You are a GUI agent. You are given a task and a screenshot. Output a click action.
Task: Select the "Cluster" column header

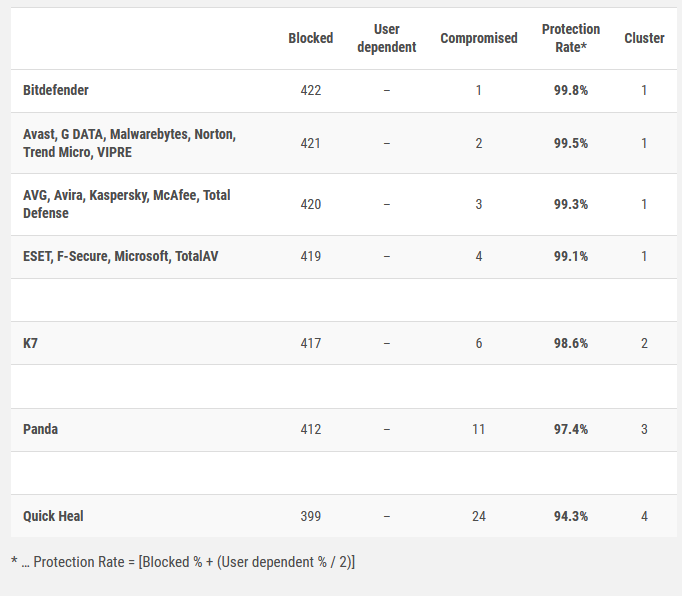tap(644, 38)
